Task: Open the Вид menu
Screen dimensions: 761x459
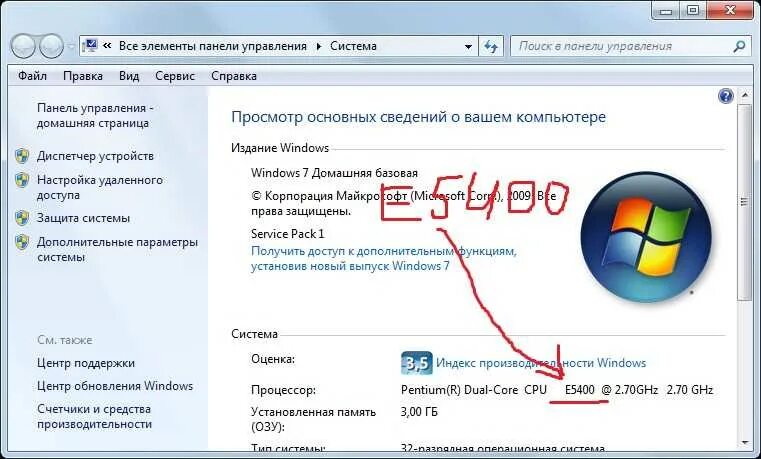Action: (x=129, y=76)
